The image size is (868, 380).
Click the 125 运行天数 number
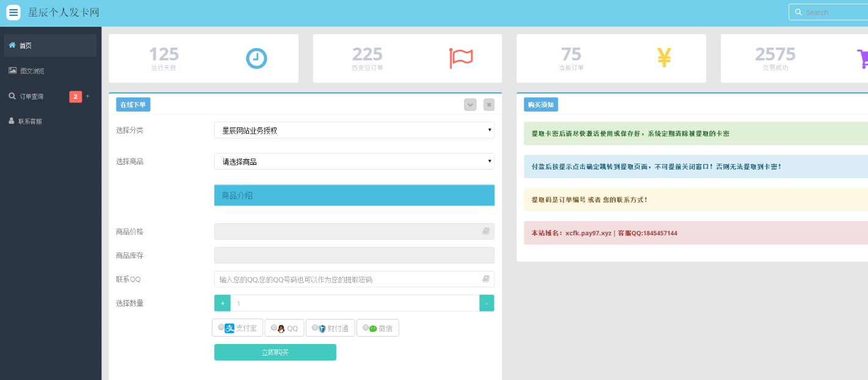pyautogui.click(x=164, y=54)
